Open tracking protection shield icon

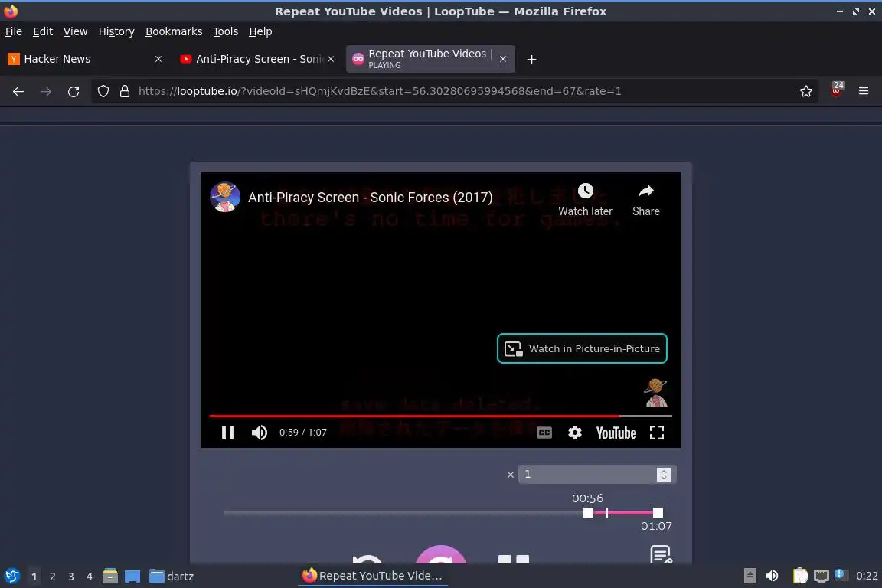[103, 91]
